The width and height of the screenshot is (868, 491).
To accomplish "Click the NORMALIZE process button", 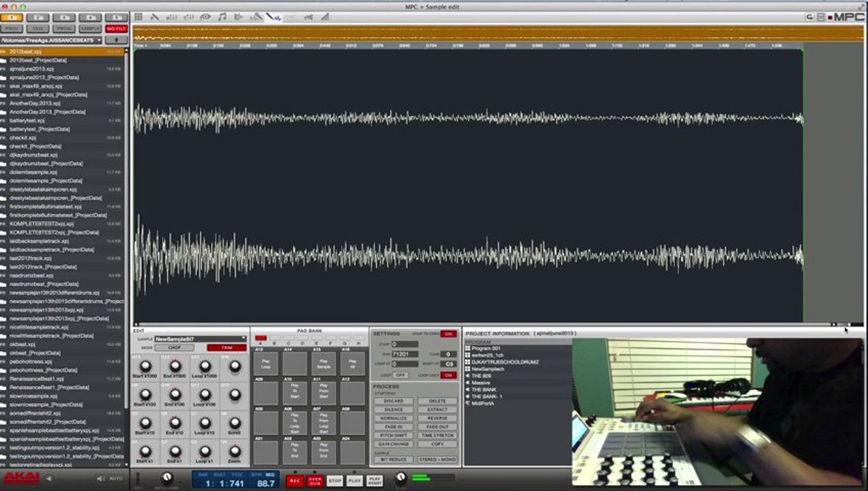I will (394, 418).
